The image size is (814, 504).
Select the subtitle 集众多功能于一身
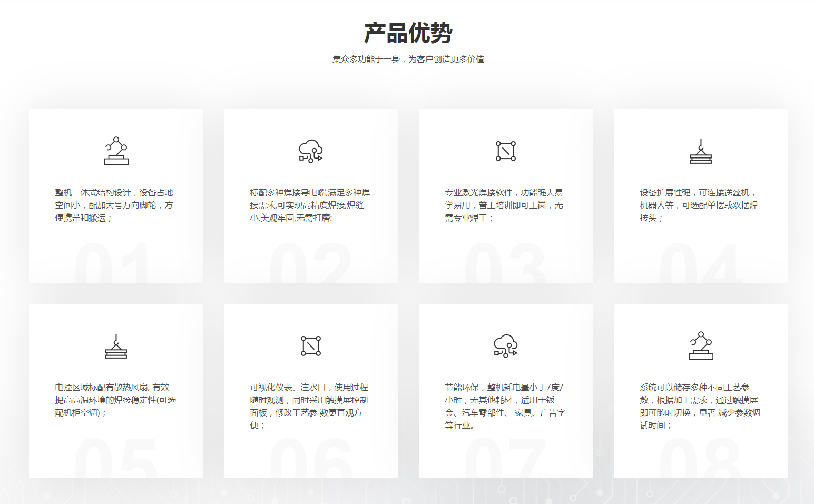408,60
